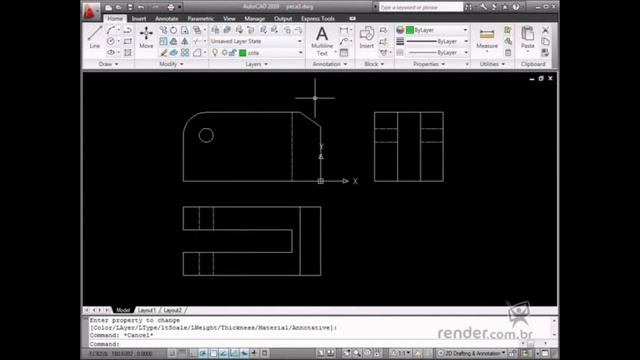The width and height of the screenshot is (640, 360).
Task: Select the Hatch tool in Draw panel
Action: tap(128, 53)
